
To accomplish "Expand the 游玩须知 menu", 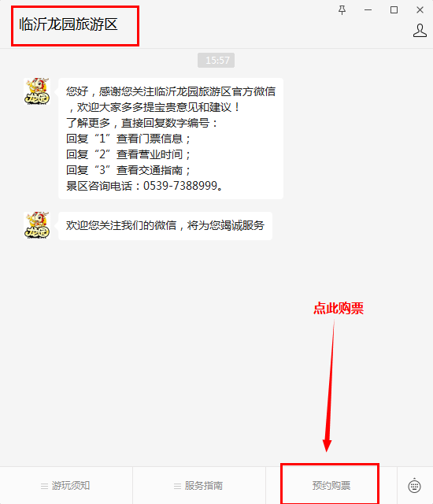I will point(66,485).
